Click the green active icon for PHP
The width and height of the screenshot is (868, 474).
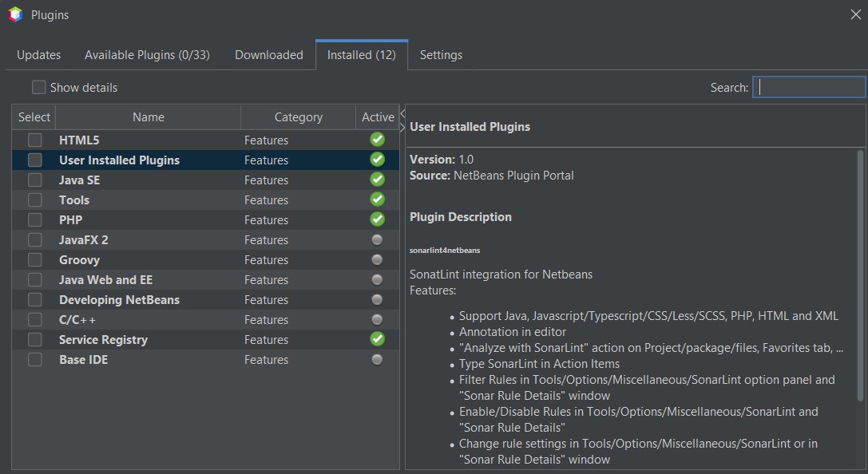point(377,219)
